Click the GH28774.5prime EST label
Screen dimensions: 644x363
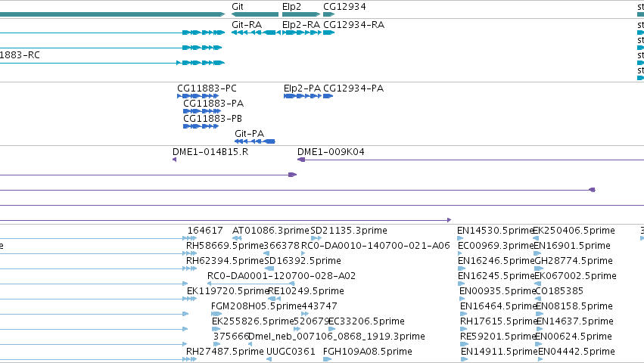coord(574,261)
